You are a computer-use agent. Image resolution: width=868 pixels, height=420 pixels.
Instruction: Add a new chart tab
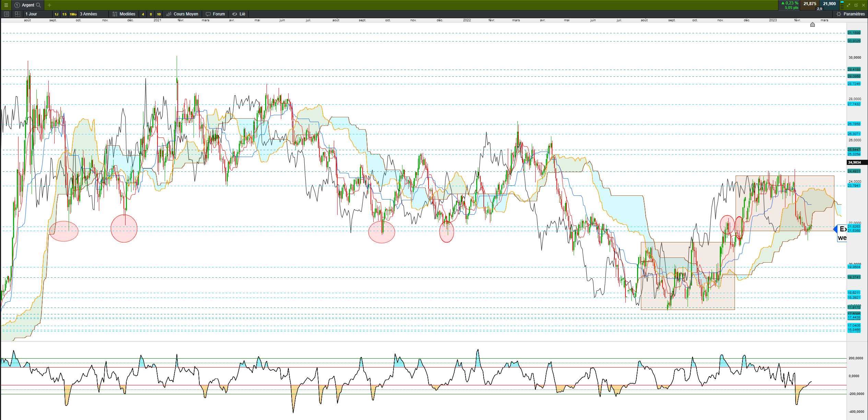pos(49,5)
